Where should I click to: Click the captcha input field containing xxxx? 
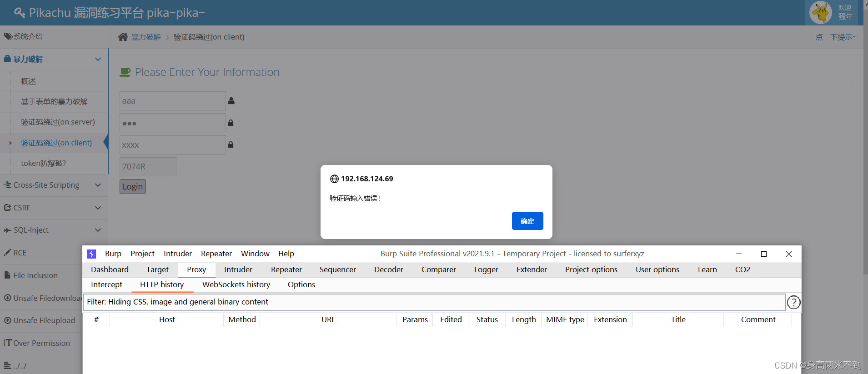pyautogui.click(x=173, y=145)
